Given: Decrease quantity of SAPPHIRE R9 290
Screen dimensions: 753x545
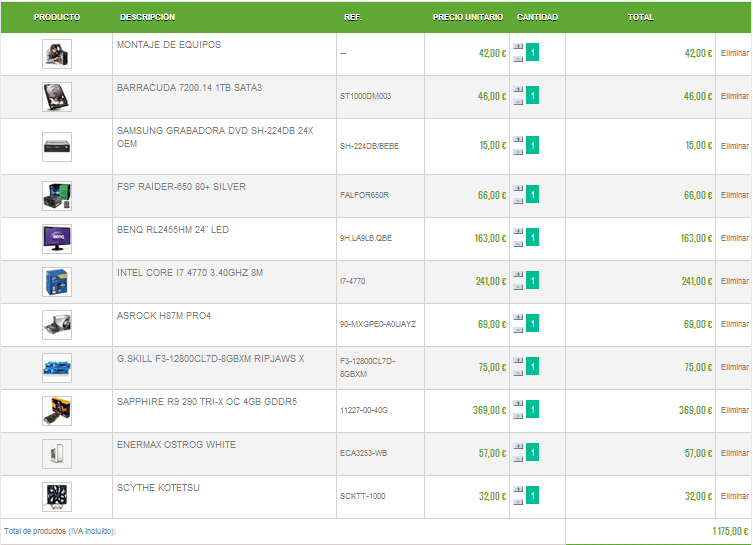Looking at the screenshot, I should (518, 416).
